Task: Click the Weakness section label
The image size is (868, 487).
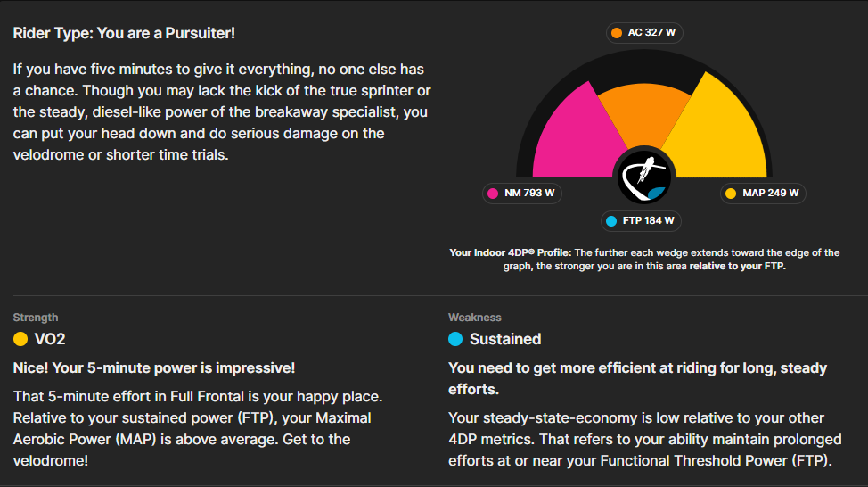Action: tap(474, 318)
